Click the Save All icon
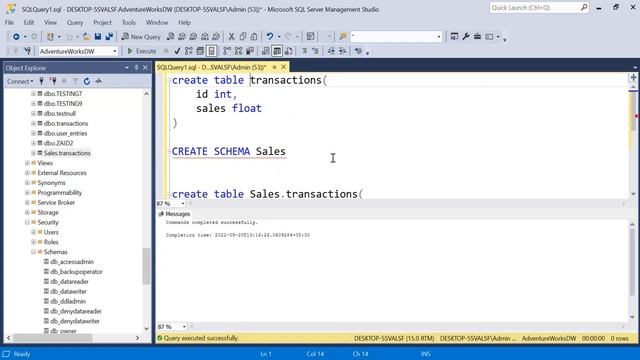The width and height of the screenshot is (640, 360). click(109, 37)
